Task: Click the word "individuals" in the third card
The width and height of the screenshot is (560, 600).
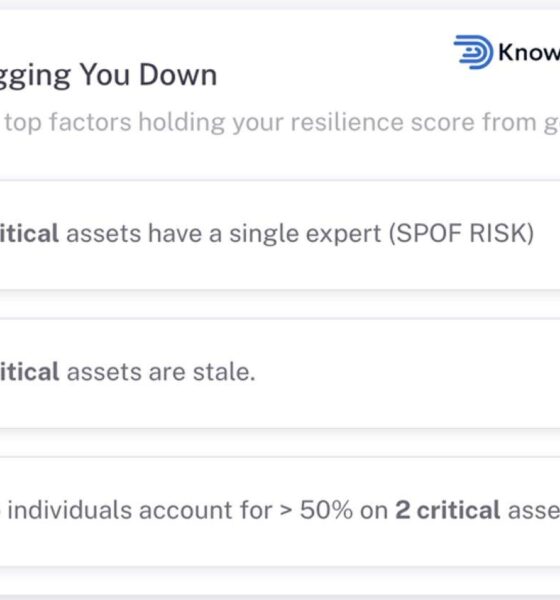Action: pyautogui.click(x=69, y=510)
